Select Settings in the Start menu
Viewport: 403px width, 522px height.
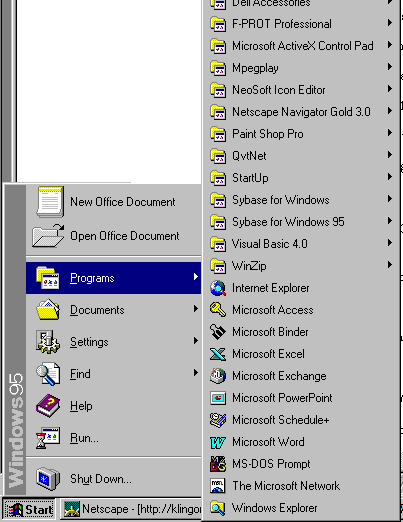click(114, 342)
